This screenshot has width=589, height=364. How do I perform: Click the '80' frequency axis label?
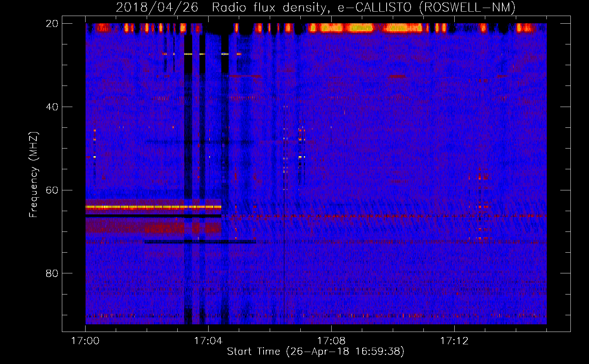click(x=52, y=273)
